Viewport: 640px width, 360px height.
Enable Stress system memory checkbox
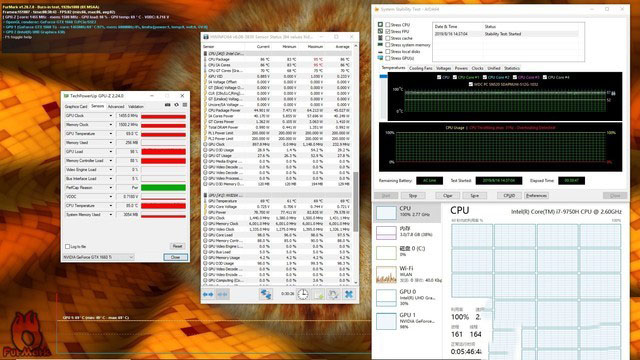click(388, 45)
